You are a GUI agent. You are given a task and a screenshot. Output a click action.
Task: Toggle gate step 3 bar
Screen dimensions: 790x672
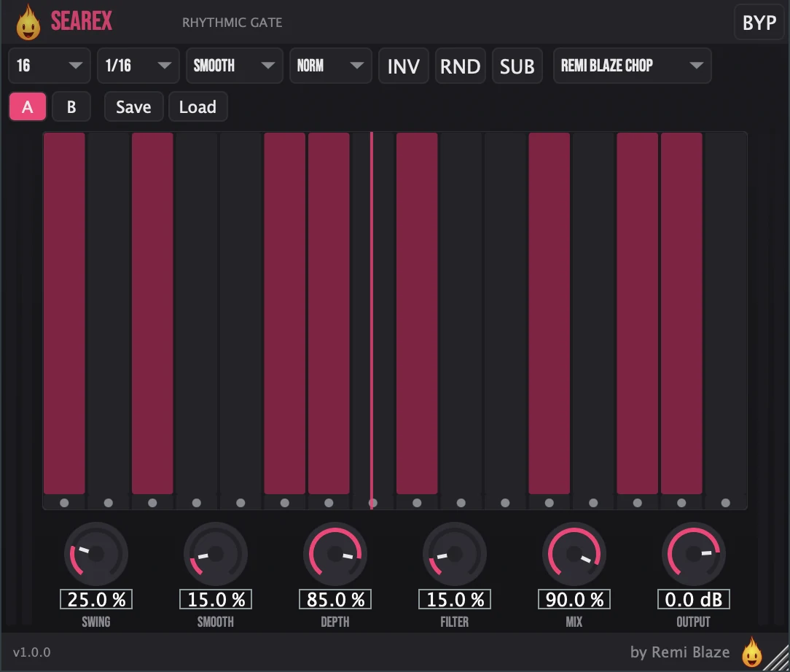152,313
